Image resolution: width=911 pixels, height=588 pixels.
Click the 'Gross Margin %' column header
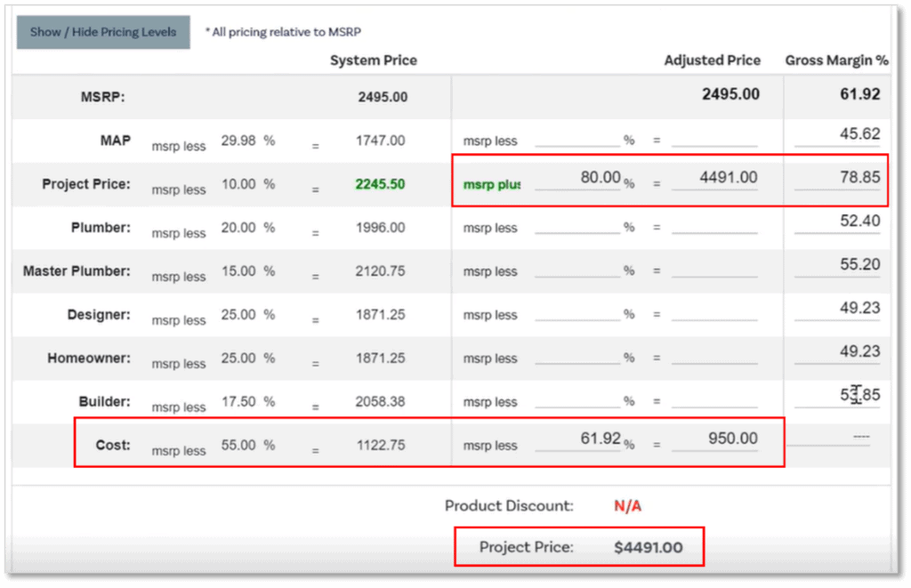pos(836,60)
